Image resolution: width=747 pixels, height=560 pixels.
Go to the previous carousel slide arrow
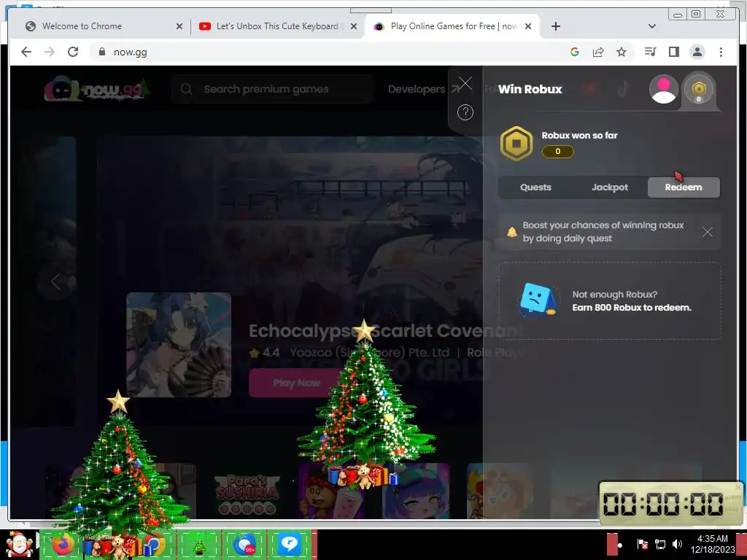click(56, 281)
